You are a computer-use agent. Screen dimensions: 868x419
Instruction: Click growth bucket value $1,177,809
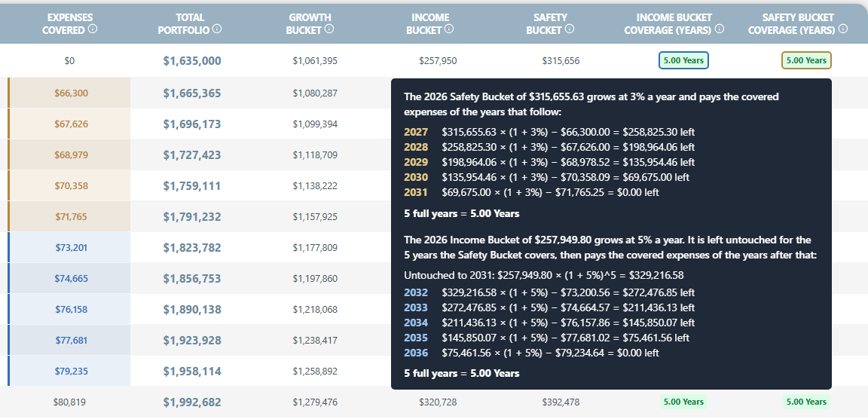pos(315,247)
